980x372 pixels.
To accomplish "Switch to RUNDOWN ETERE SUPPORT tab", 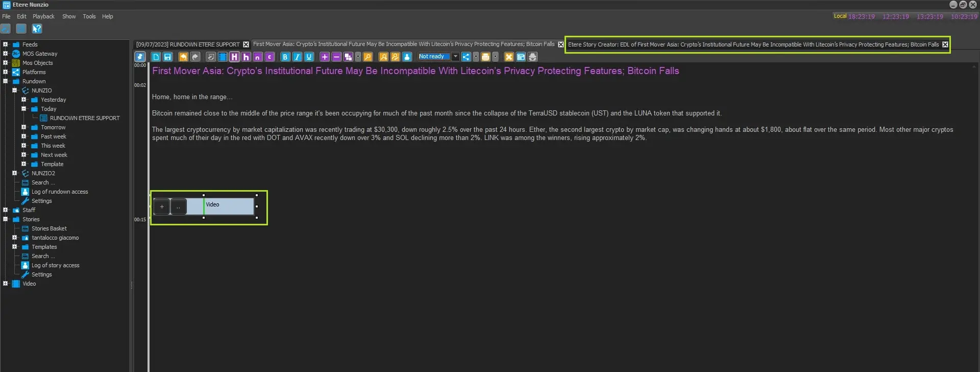I will coord(187,44).
